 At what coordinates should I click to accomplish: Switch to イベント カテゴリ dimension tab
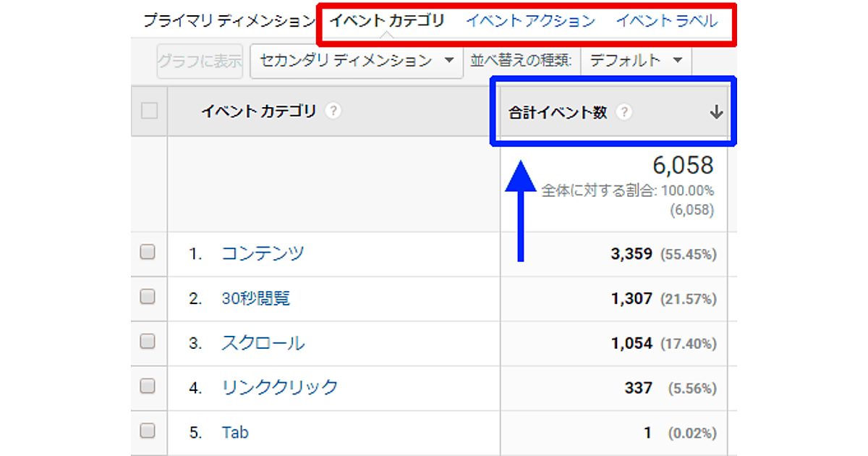(387, 21)
